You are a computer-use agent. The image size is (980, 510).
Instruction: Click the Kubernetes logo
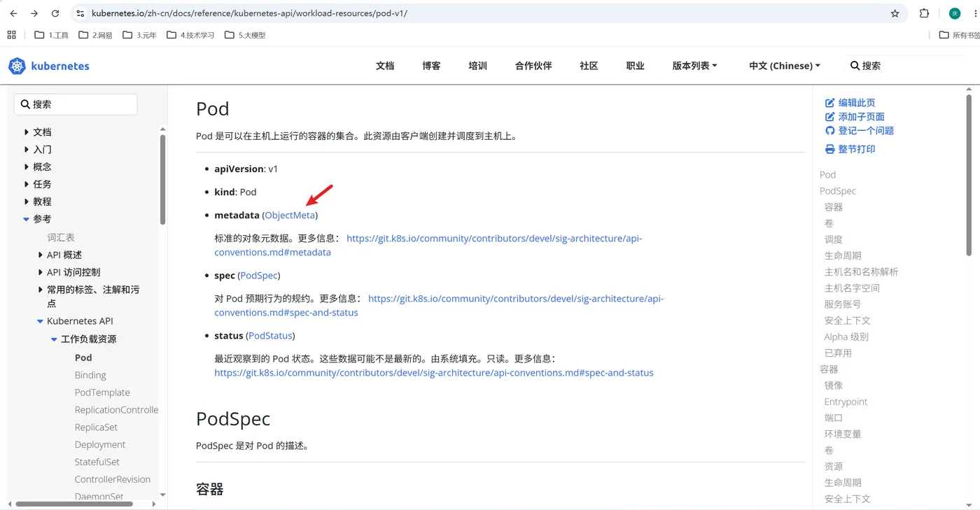tap(49, 66)
